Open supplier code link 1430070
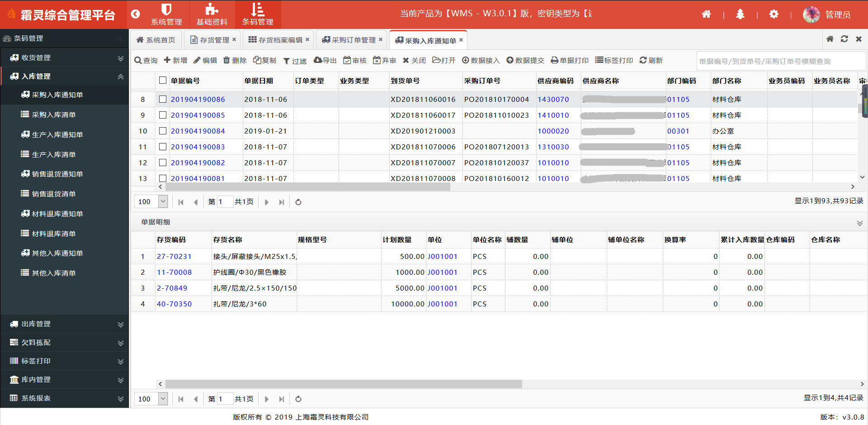This screenshot has height=425, width=868. (553, 100)
